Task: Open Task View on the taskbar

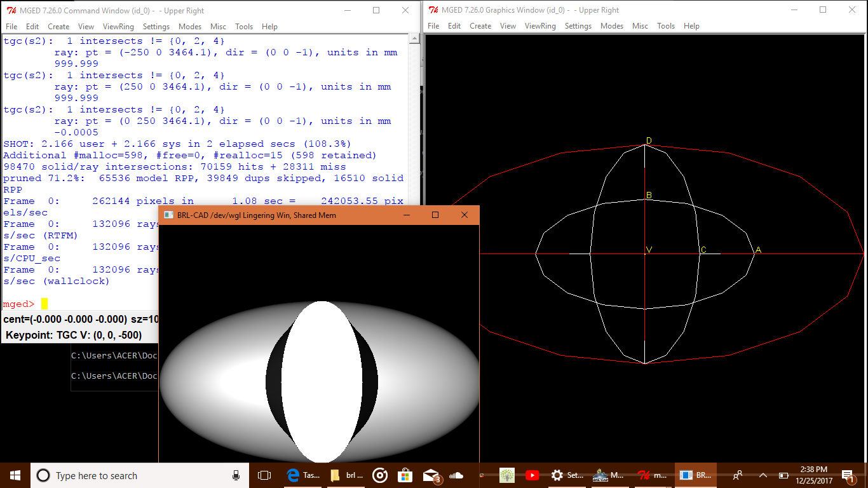Action: tap(264, 475)
